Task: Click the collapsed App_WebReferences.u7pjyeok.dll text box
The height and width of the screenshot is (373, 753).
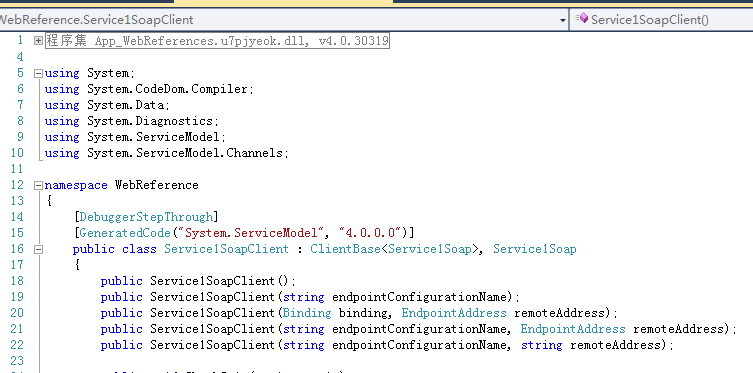Action: point(217,41)
